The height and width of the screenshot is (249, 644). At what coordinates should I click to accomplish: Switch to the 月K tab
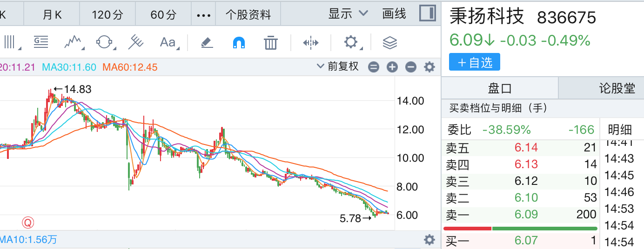click(52, 14)
